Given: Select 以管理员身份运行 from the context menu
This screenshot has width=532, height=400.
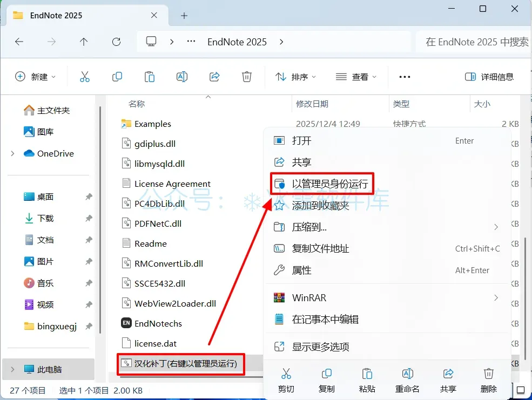Looking at the screenshot, I should coord(387,184).
